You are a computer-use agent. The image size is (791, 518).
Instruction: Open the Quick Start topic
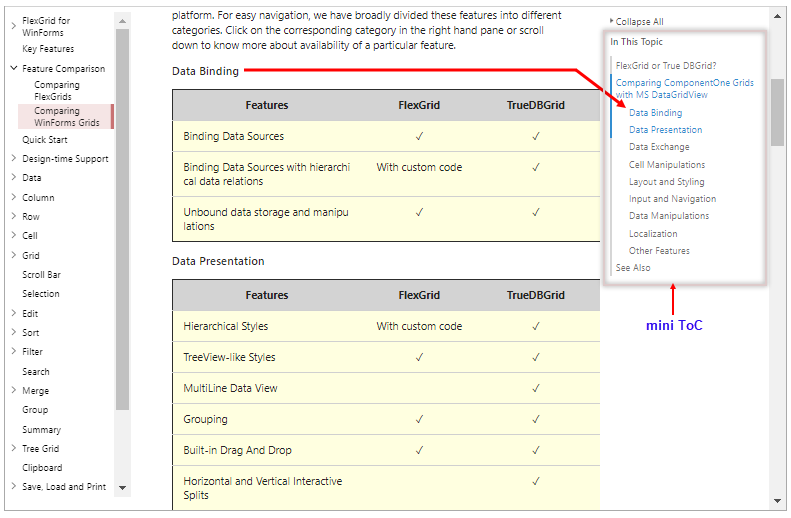(44, 140)
